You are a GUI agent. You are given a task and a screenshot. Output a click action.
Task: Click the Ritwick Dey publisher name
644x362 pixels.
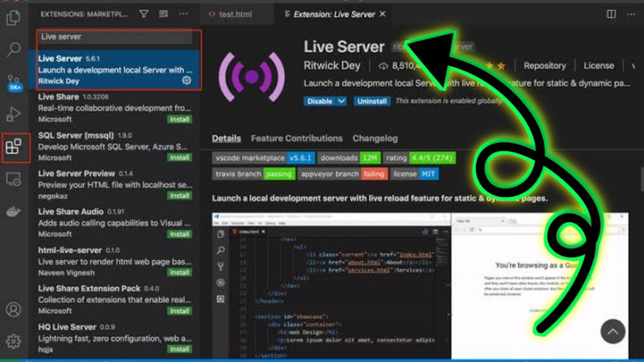pyautogui.click(x=333, y=65)
